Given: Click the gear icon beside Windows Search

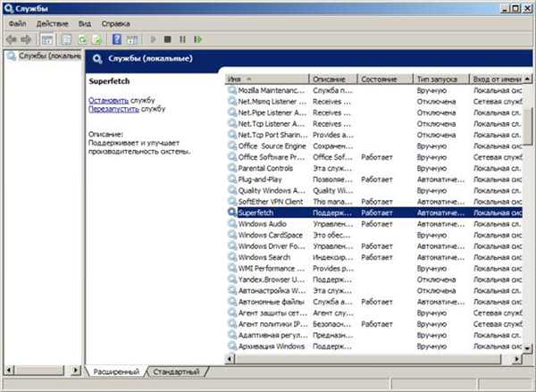Looking at the screenshot, I should [x=232, y=257].
